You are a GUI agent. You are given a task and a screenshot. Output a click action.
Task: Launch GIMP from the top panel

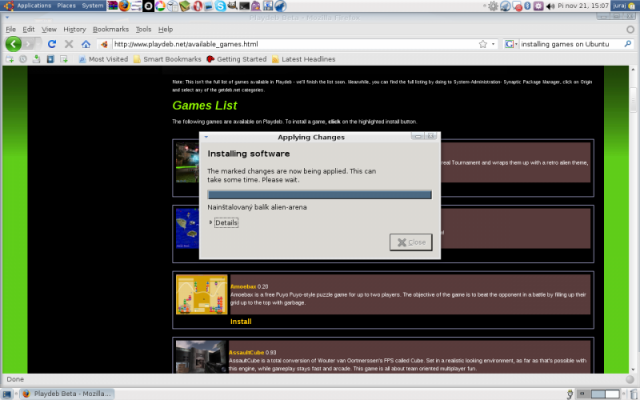click(x=232, y=6)
